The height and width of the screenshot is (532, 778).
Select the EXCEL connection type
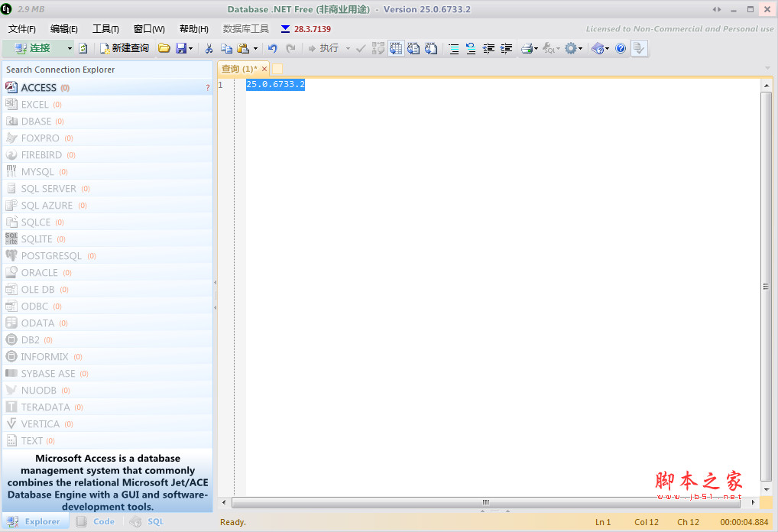click(x=108, y=104)
